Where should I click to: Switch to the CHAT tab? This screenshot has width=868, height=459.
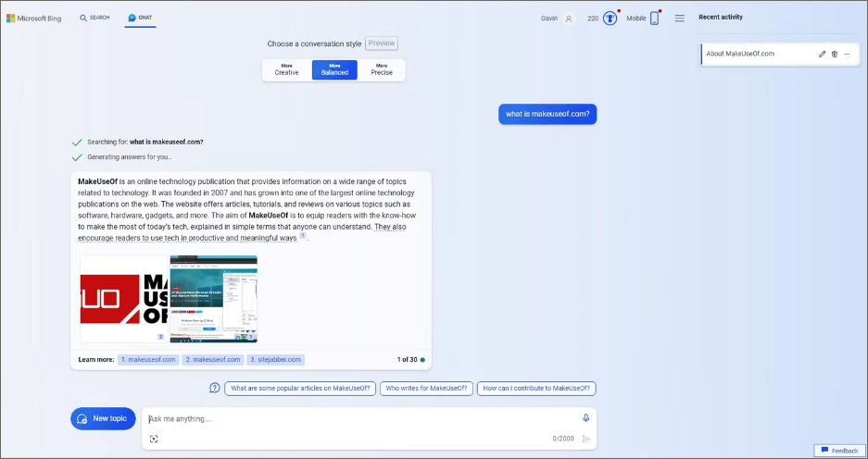(140, 18)
